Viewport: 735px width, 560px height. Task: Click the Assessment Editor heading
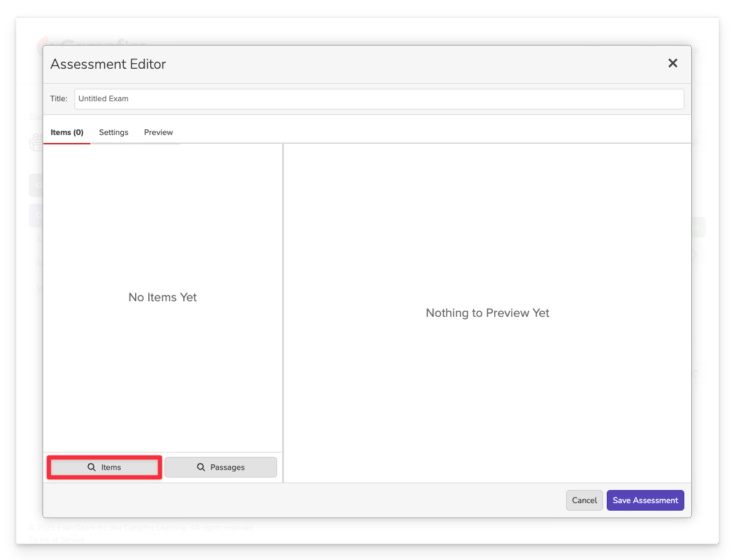coord(108,64)
